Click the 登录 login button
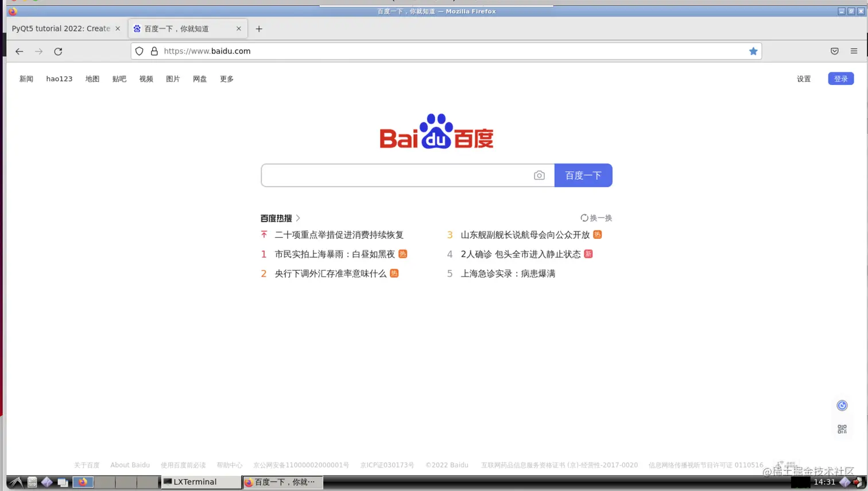This screenshot has height=491, width=868. pos(840,79)
